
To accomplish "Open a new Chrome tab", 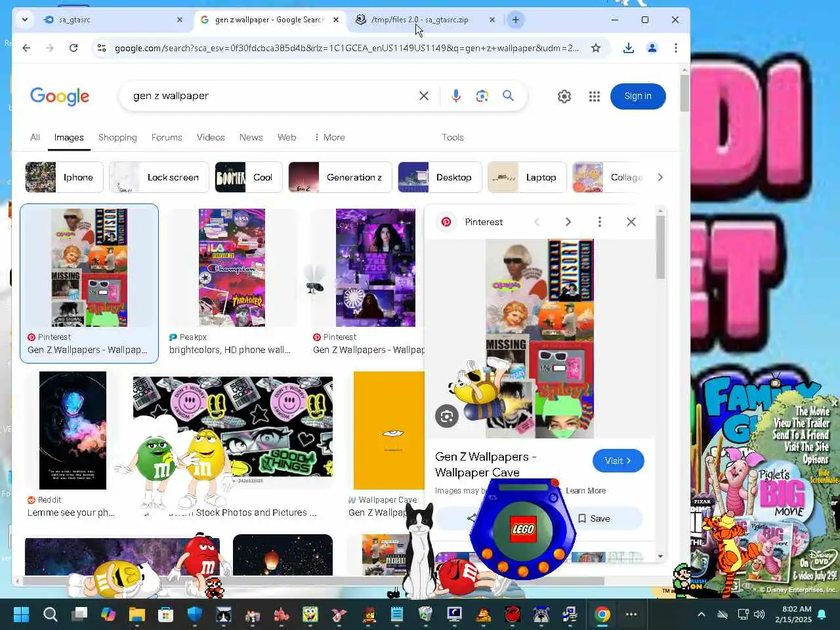I will (x=516, y=20).
